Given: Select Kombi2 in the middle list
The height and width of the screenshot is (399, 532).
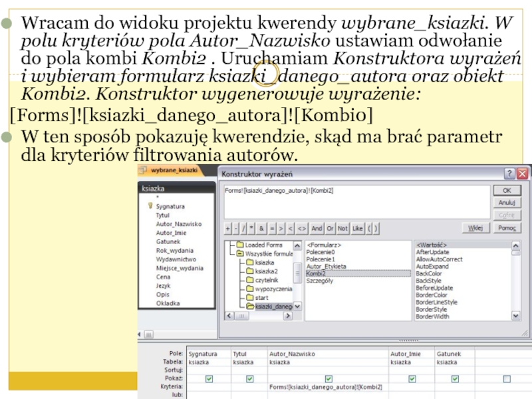Looking at the screenshot, I should tap(320, 273).
